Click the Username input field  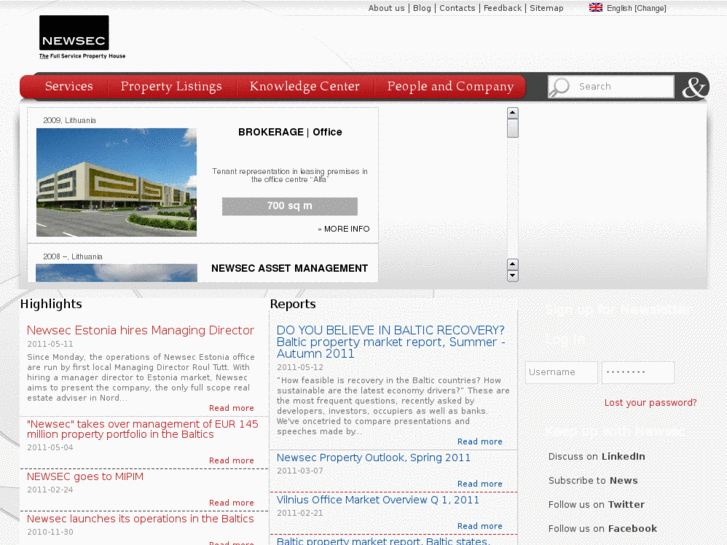[x=561, y=372]
